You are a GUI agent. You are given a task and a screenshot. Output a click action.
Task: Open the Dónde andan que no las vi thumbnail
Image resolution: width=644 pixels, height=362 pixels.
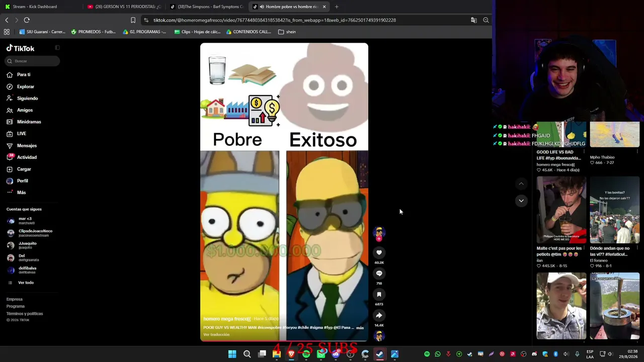click(615, 210)
